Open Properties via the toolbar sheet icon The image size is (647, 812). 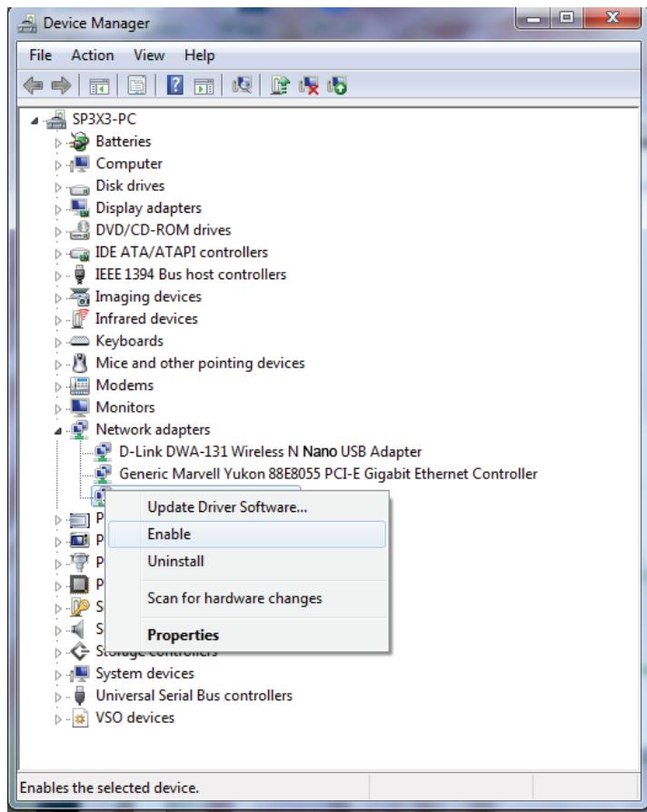(136, 85)
